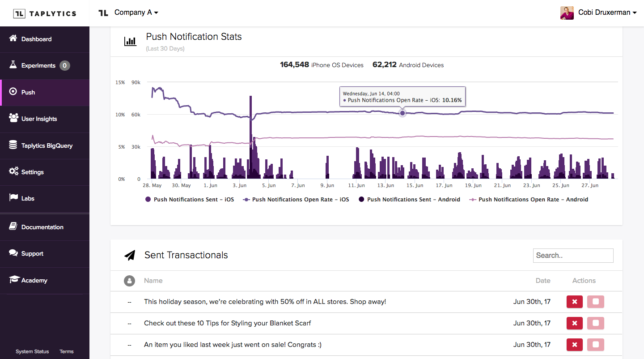The width and height of the screenshot is (644, 359).
Task: Open the System Status link
Action: (x=32, y=351)
